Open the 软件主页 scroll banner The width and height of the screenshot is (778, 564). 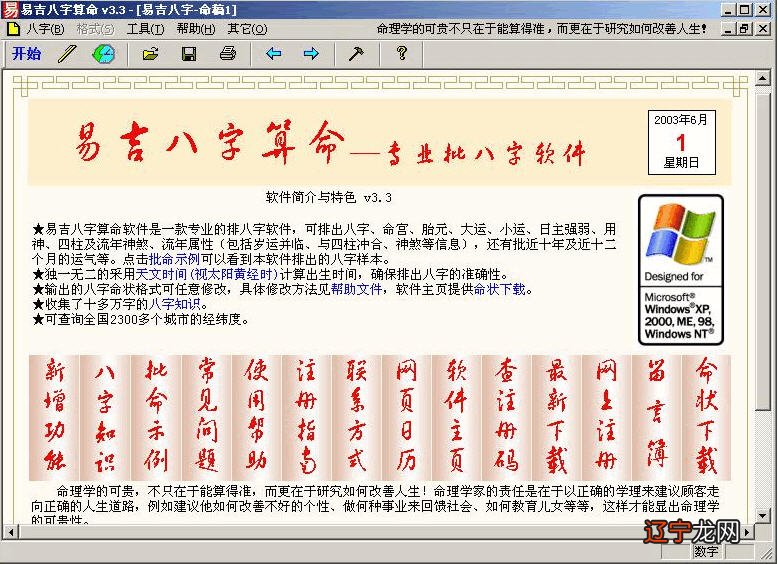pos(456,418)
